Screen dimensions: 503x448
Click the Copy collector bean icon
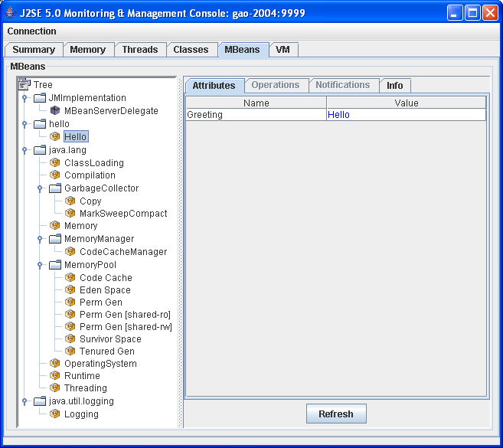pos(70,201)
